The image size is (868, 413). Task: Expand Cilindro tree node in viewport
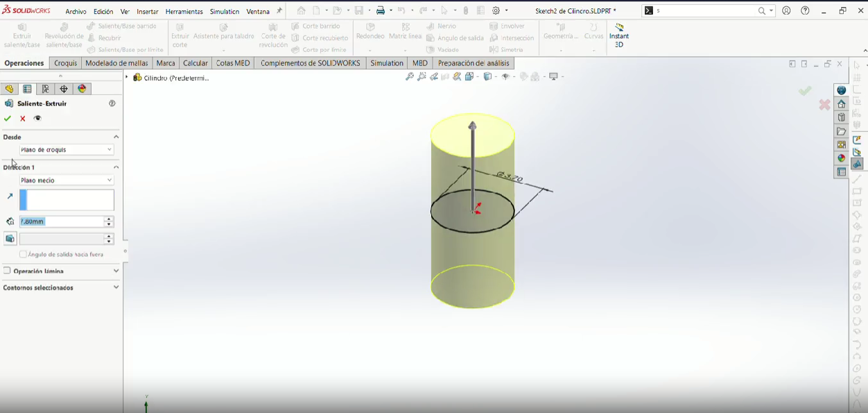127,78
